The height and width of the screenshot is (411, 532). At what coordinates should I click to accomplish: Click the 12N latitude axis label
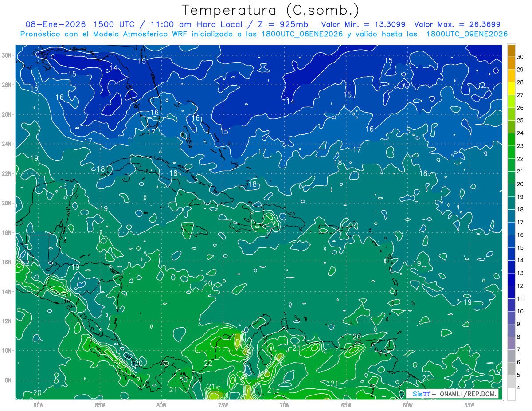point(8,321)
